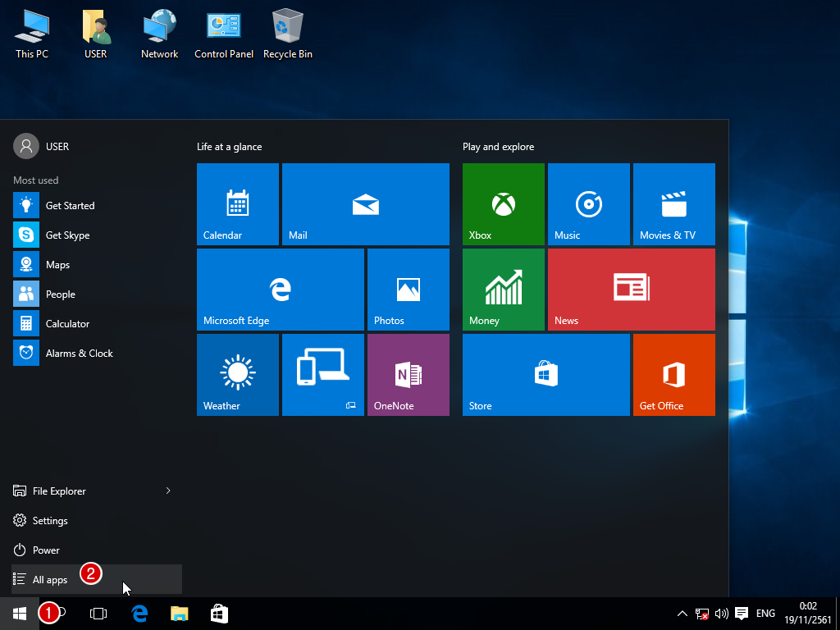Click the Power button

point(46,550)
